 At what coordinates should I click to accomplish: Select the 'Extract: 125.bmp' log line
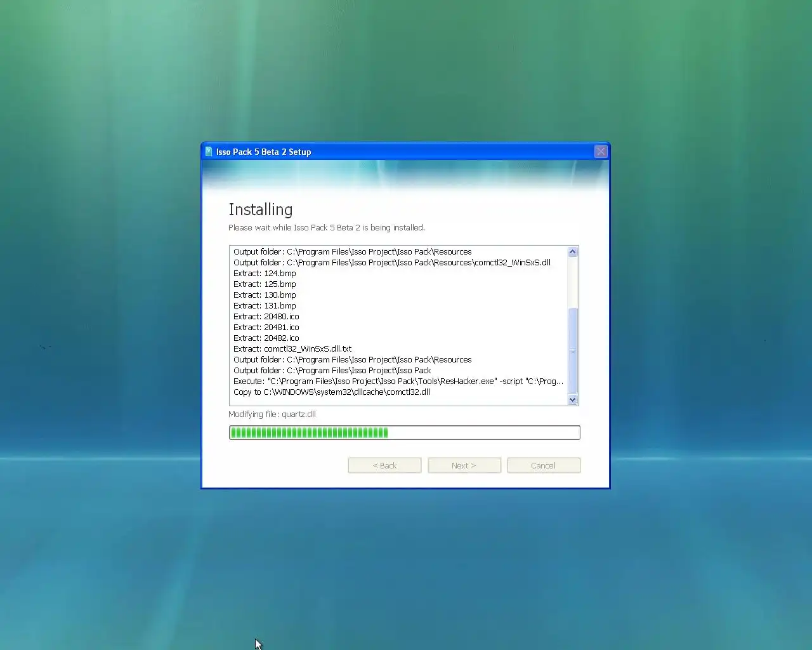(265, 284)
